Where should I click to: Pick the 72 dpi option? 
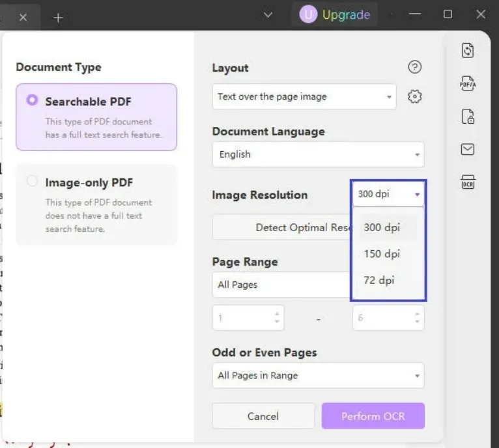coord(388,280)
